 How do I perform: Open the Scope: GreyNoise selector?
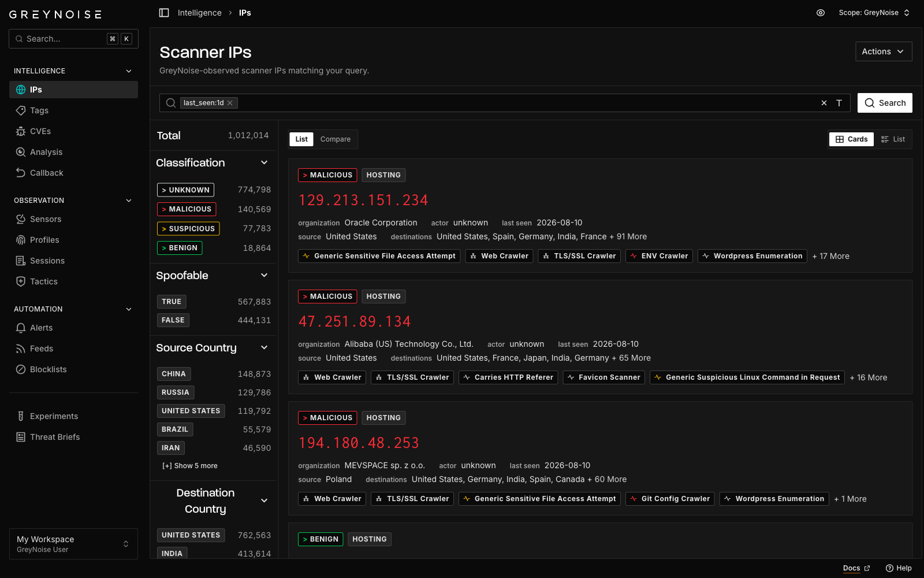tap(874, 13)
